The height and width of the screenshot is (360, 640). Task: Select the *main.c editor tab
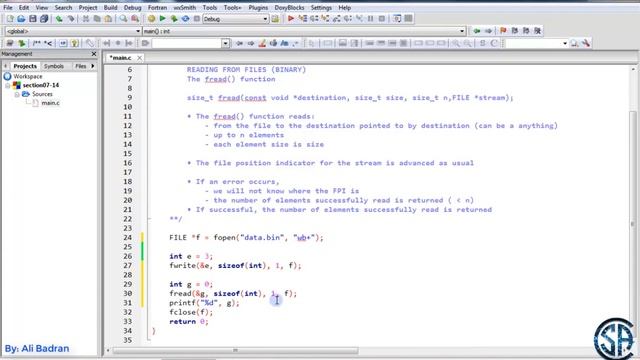[120, 58]
